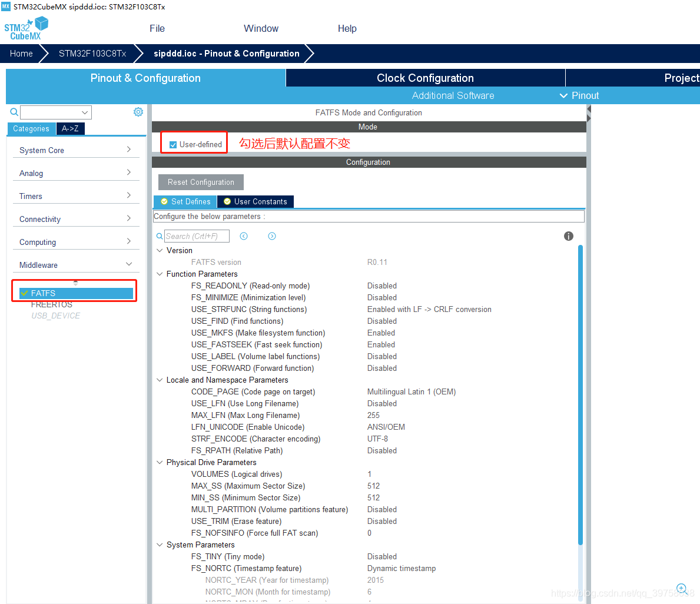Select the Set Defines tab
Screen dimensions: 700x604
coord(185,202)
